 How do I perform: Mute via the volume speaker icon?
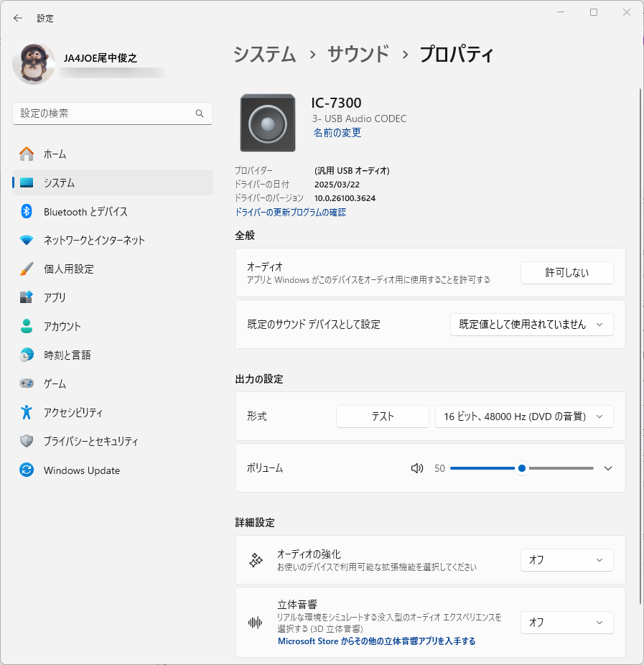[x=417, y=468]
